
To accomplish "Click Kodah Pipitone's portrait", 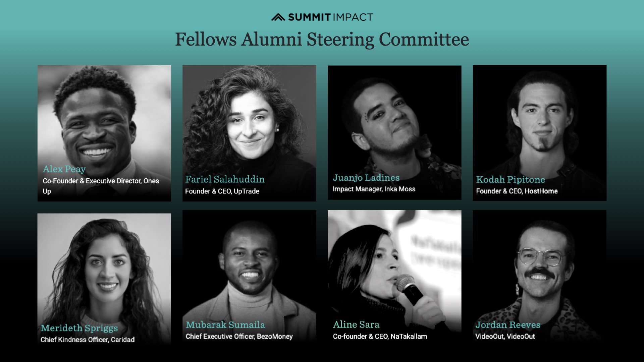I will [x=540, y=133].
